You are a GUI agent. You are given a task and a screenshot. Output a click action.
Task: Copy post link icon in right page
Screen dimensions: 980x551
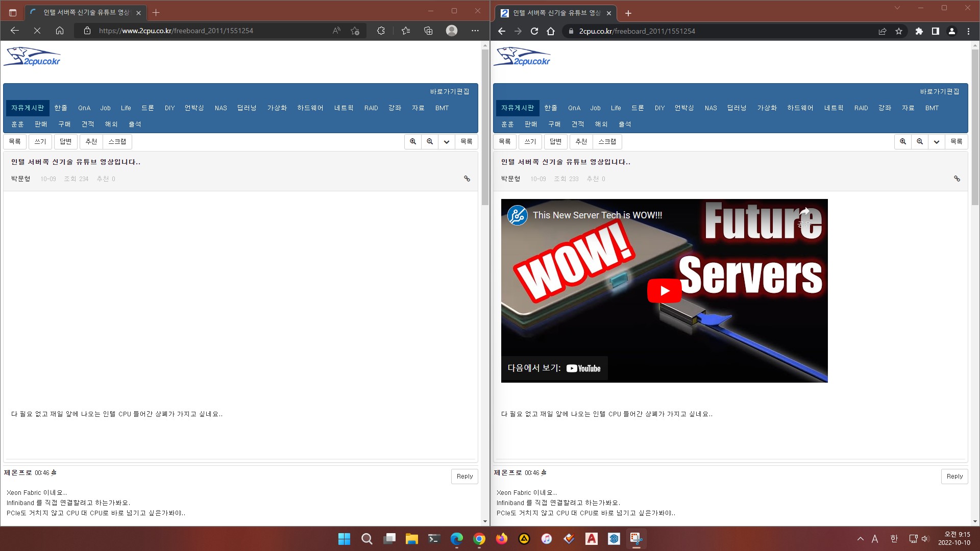[x=957, y=179]
